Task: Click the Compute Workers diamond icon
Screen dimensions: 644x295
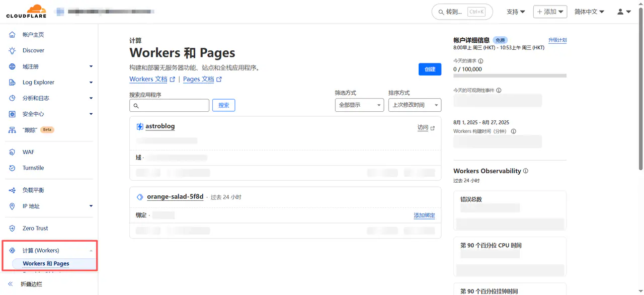Action: click(x=12, y=250)
